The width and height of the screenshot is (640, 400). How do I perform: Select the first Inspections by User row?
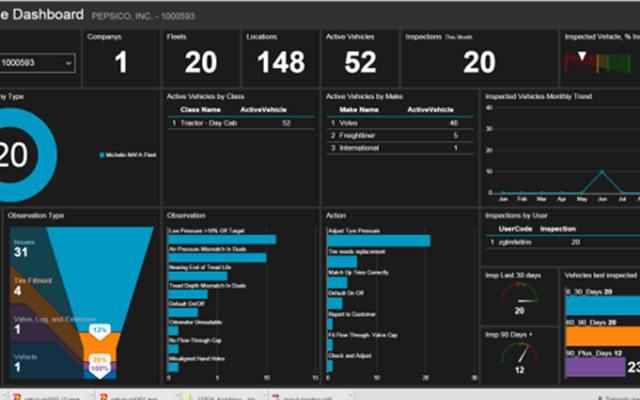coord(563,242)
